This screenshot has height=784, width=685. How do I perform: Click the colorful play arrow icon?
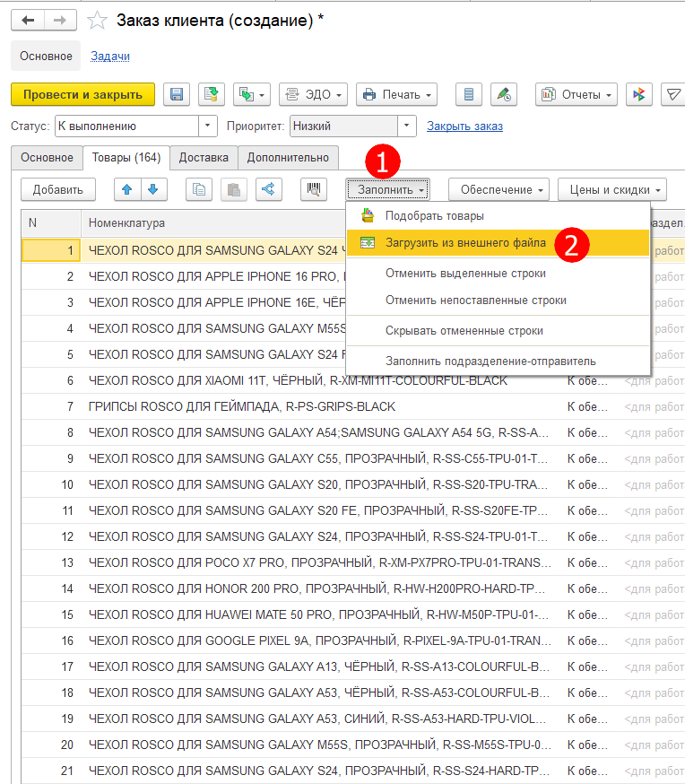(x=639, y=94)
